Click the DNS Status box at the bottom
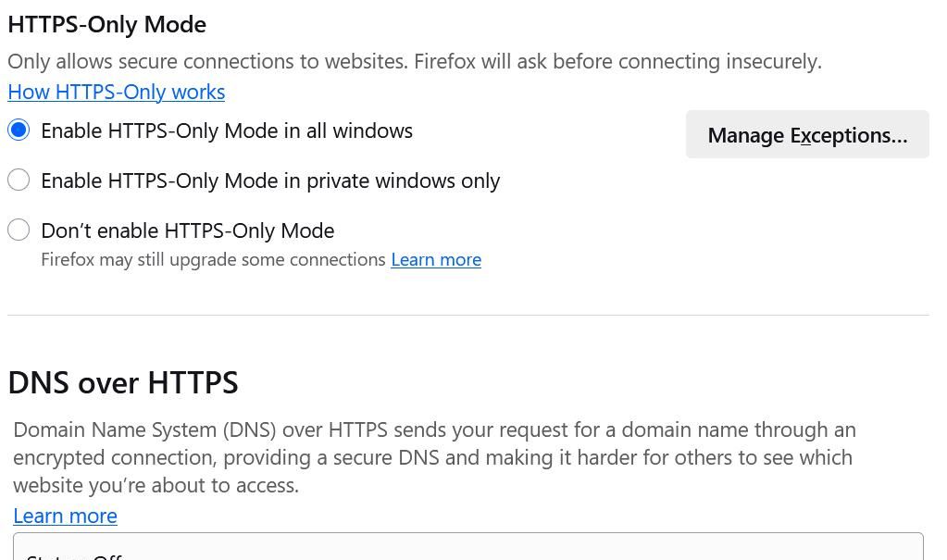This screenshot has width=947, height=560. coord(467,547)
